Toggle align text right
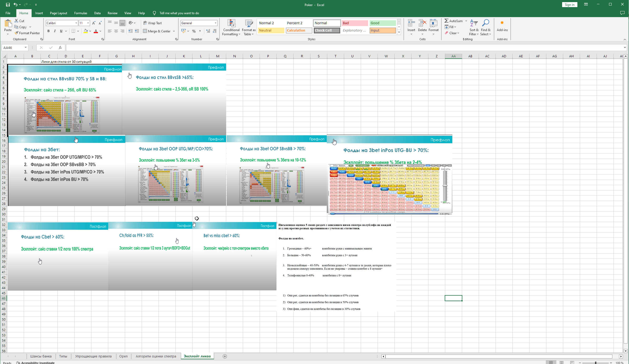The height and width of the screenshot is (364, 629). click(122, 31)
